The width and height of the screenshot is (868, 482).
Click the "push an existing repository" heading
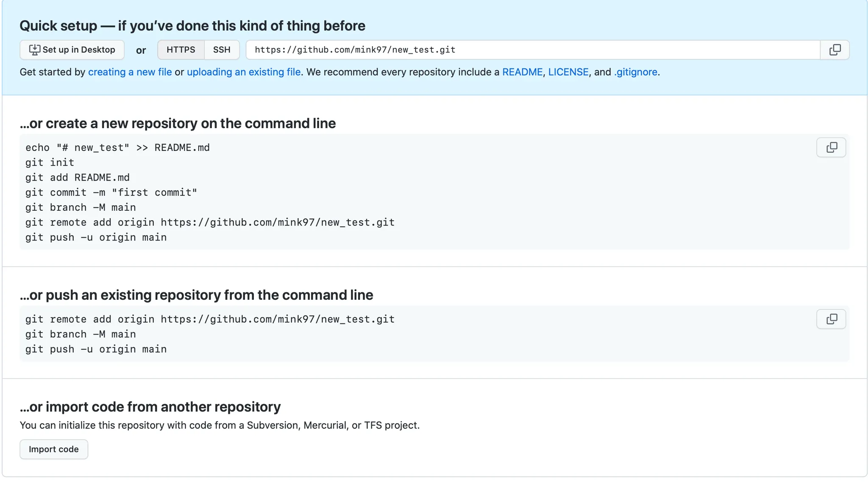(x=196, y=295)
